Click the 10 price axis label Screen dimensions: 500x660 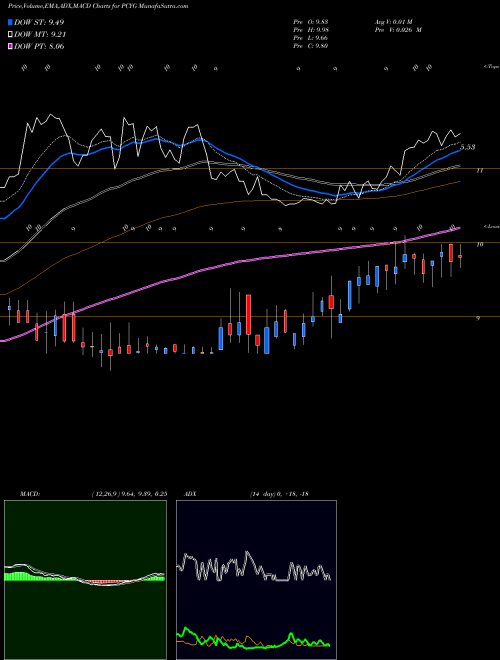click(x=479, y=244)
